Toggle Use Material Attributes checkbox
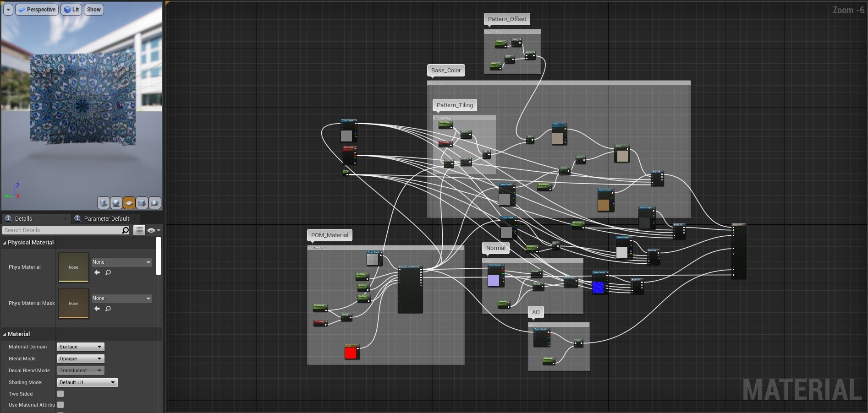Image resolution: width=868 pixels, height=413 pixels. pyautogui.click(x=60, y=405)
